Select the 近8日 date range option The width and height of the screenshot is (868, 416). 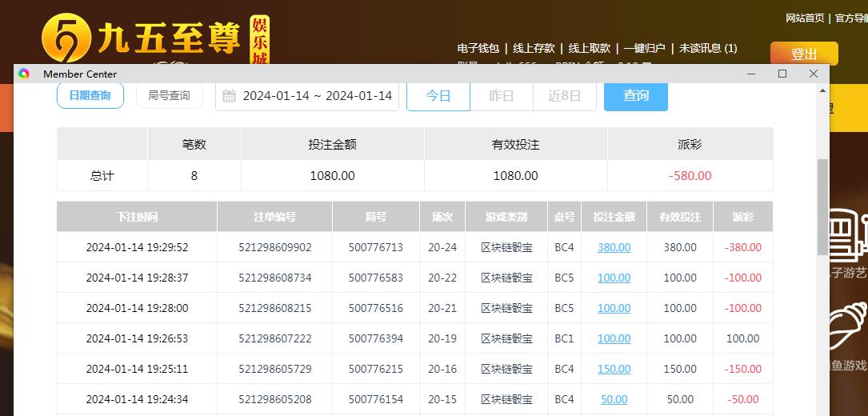[x=564, y=96]
